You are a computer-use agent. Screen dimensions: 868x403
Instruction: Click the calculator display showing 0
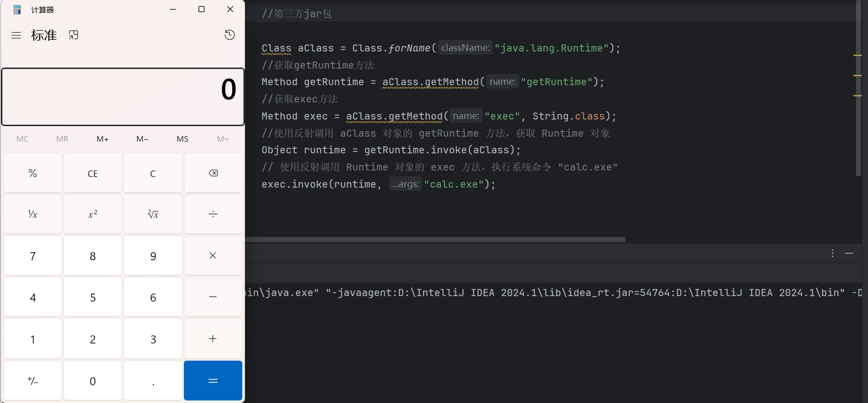pyautogui.click(x=123, y=96)
